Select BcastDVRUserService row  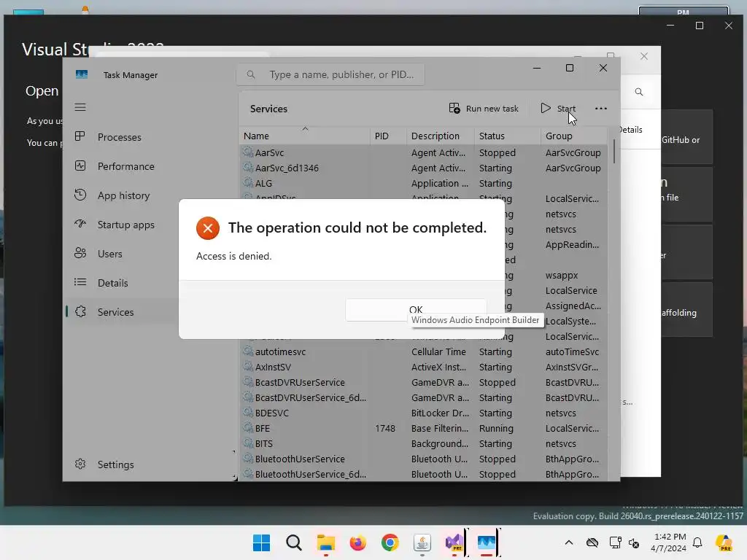pyautogui.click(x=424, y=382)
